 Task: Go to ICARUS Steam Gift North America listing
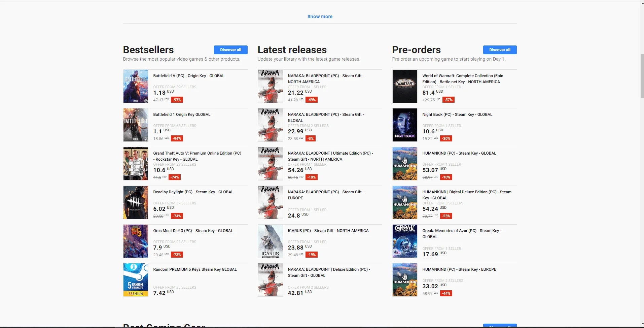tap(328, 231)
